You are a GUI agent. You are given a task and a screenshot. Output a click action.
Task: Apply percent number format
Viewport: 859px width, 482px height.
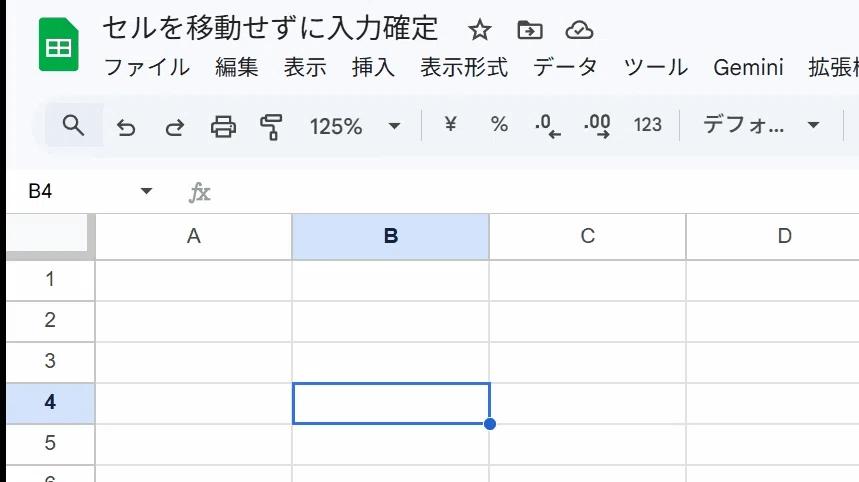(x=499, y=124)
